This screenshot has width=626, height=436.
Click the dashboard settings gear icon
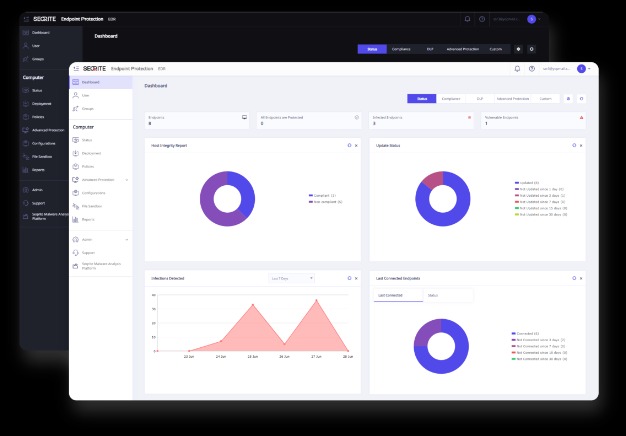tap(569, 99)
